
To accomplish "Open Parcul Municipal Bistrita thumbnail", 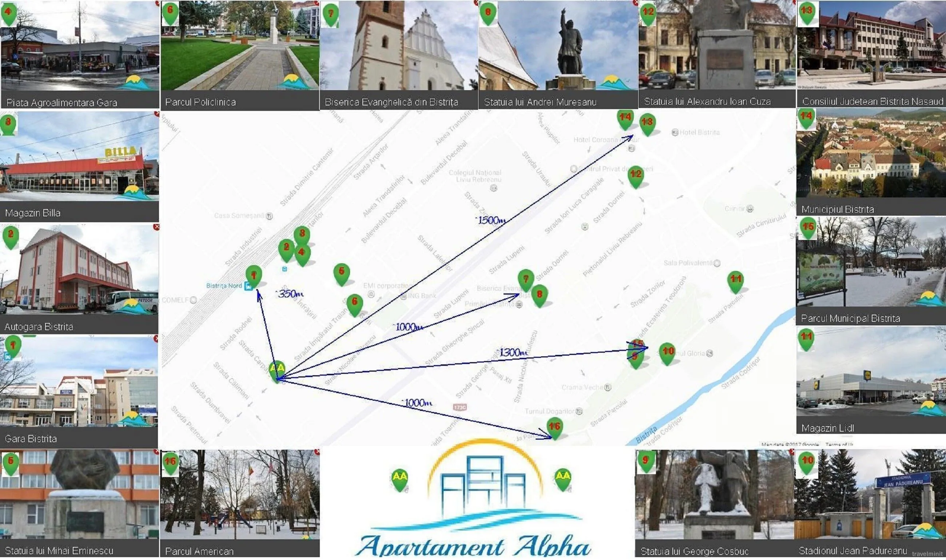I will coord(870,264).
